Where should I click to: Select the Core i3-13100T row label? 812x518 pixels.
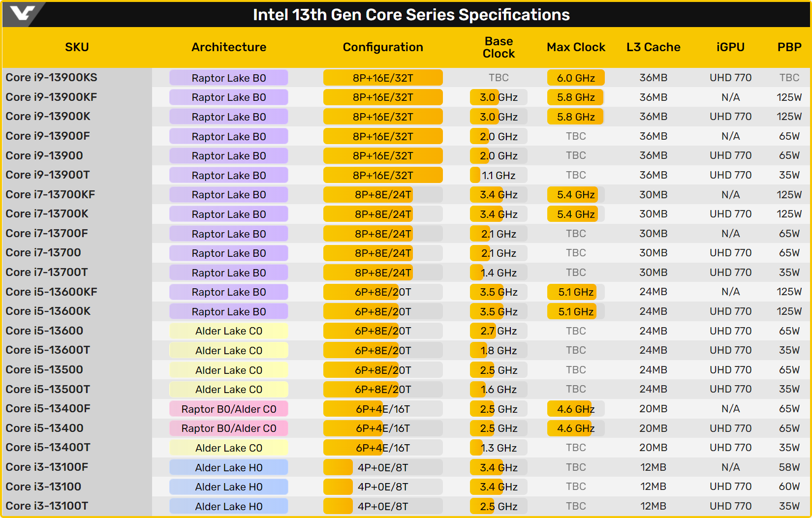[x=47, y=506]
